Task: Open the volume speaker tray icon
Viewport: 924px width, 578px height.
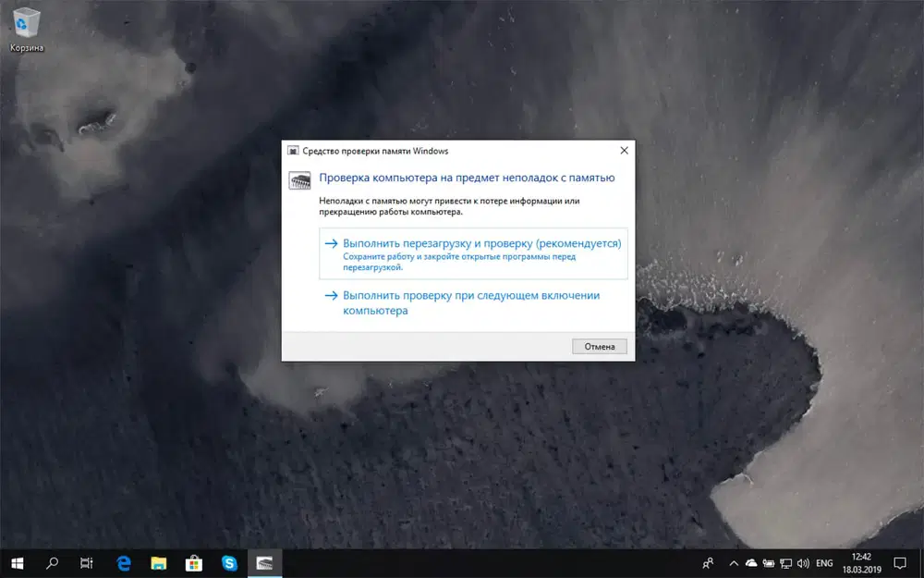Action: (803, 563)
